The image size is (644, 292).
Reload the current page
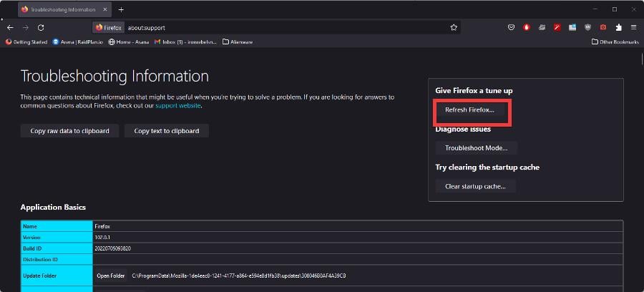(41, 27)
